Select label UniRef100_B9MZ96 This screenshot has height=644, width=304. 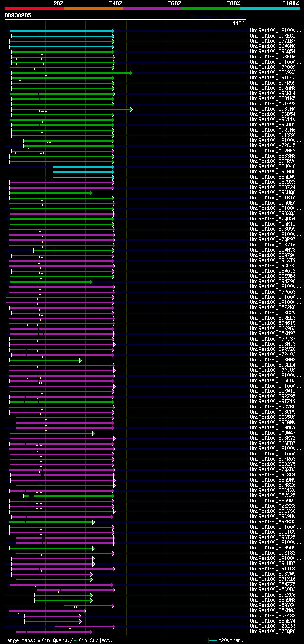[x=273, y=282]
